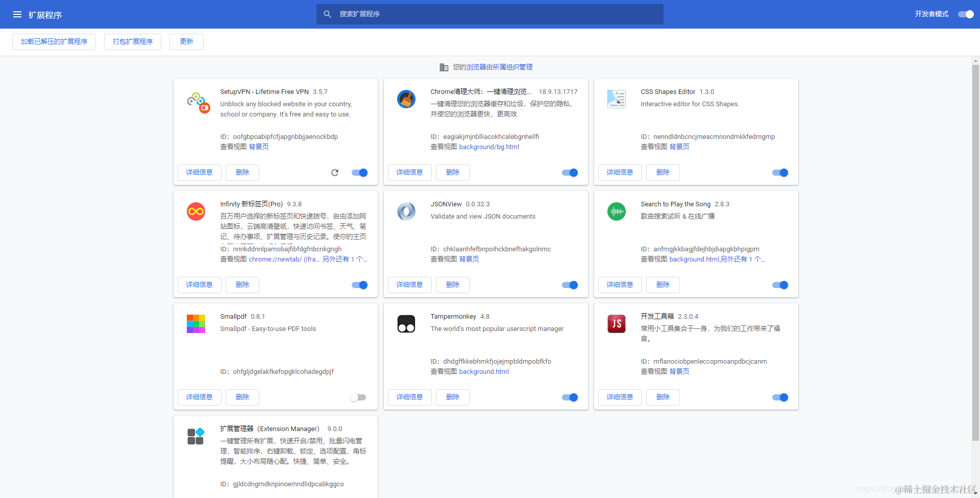Click 打包扩展程序 button

[133, 42]
